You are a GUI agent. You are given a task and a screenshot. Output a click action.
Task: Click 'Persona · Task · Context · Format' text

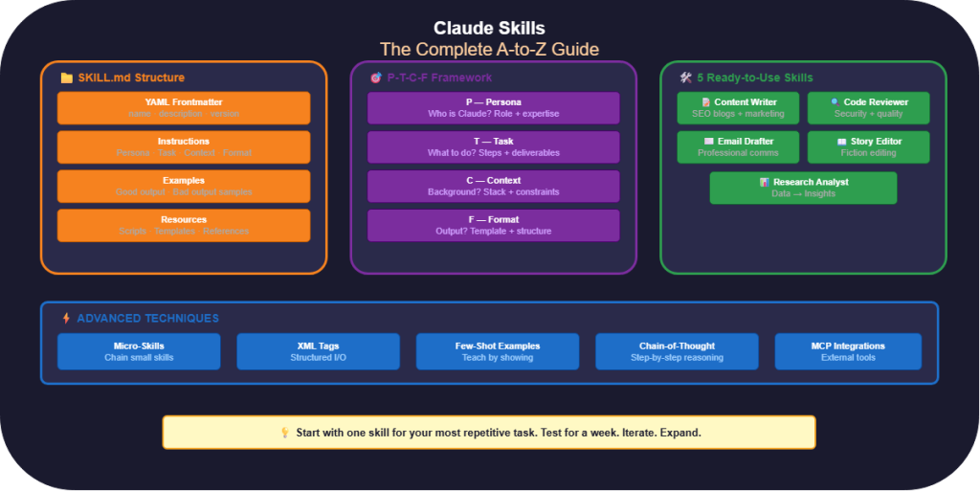(x=184, y=153)
